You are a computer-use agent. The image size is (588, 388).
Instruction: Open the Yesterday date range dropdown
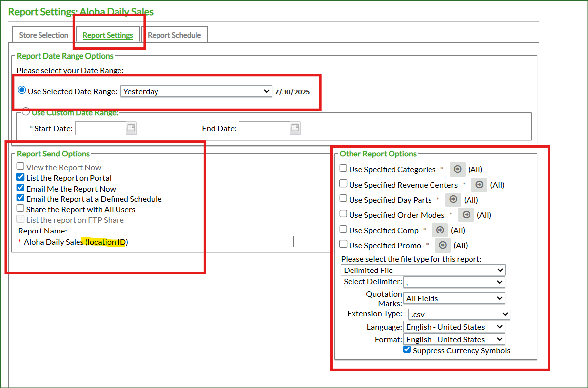(x=196, y=91)
